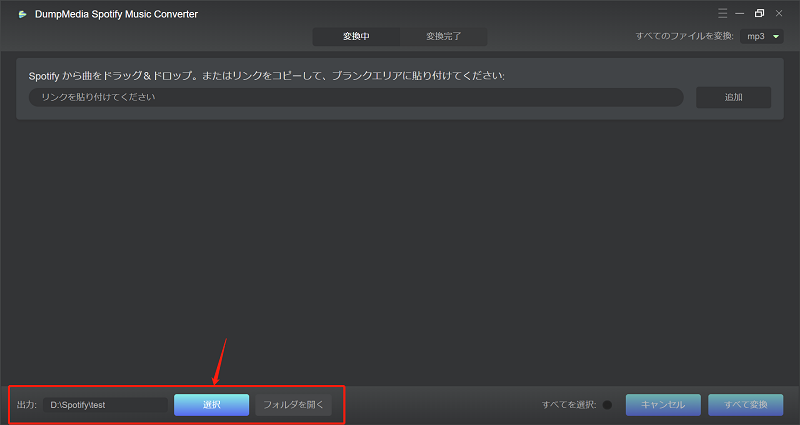Open the hamburger menu icon in title bar
This screenshot has width=800, height=425.
tap(722, 13)
